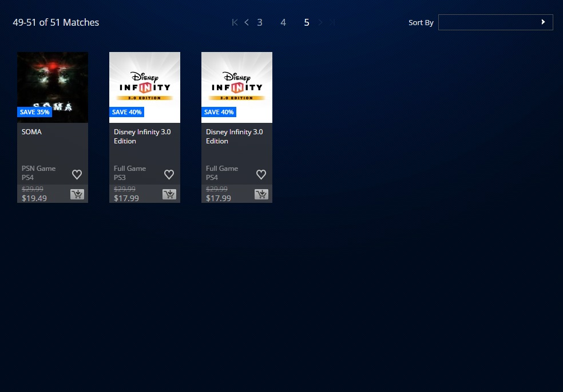The width and height of the screenshot is (563, 392).
Task: Click the SOMA cover art thumbnail
Action: (x=53, y=80)
